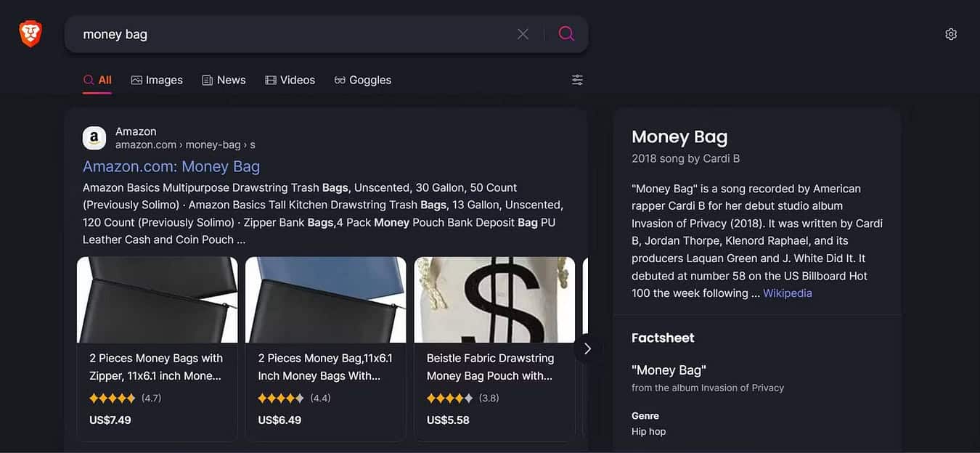This screenshot has width=980, height=453.
Task: Click 2 Pieces Money Bags with Zipper title
Action: pyautogui.click(x=156, y=367)
